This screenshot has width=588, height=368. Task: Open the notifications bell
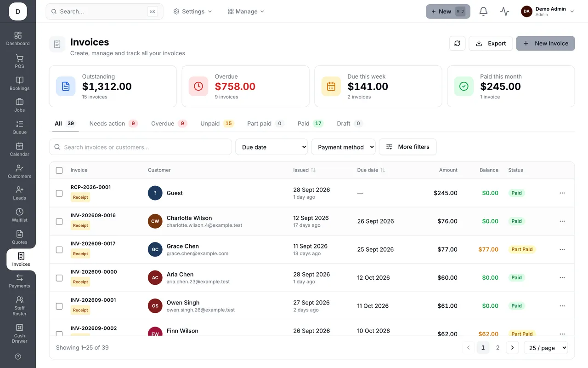[x=483, y=11]
